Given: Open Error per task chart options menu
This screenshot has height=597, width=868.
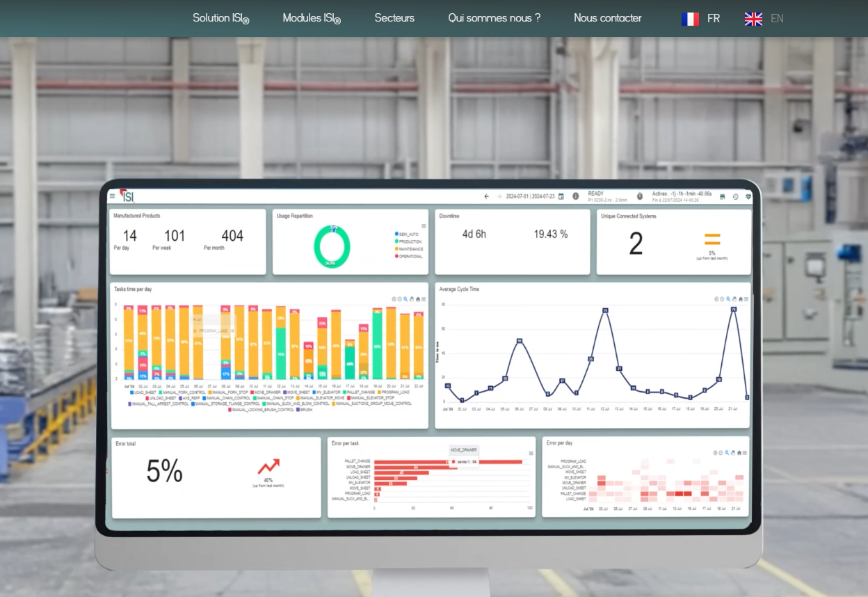Looking at the screenshot, I should click(x=531, y=453).
